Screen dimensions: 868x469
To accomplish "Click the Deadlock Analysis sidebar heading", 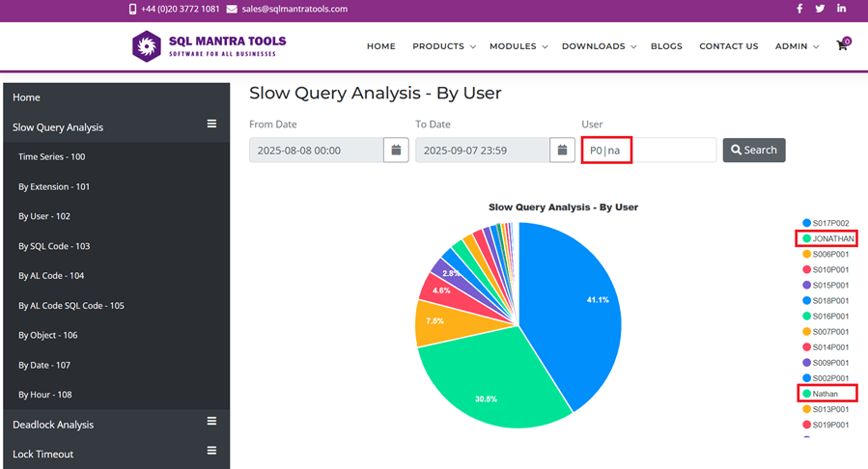I will pos(53,425).
